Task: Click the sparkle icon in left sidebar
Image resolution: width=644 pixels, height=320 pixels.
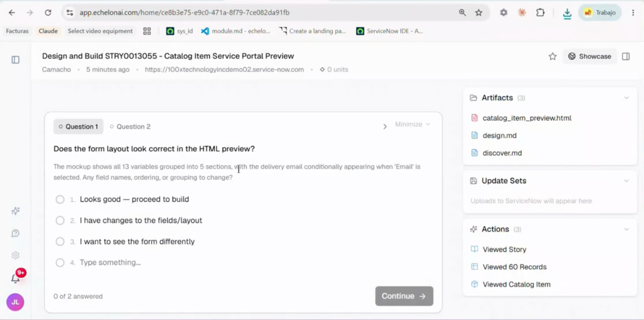Action: [16, 211]
